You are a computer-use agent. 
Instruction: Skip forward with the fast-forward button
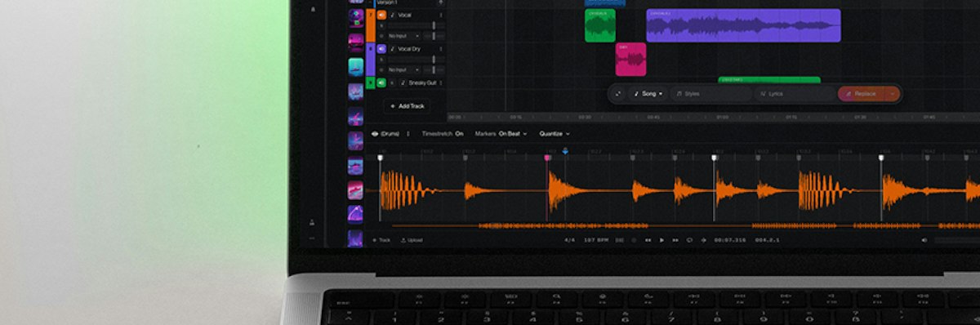pos(675,240)
